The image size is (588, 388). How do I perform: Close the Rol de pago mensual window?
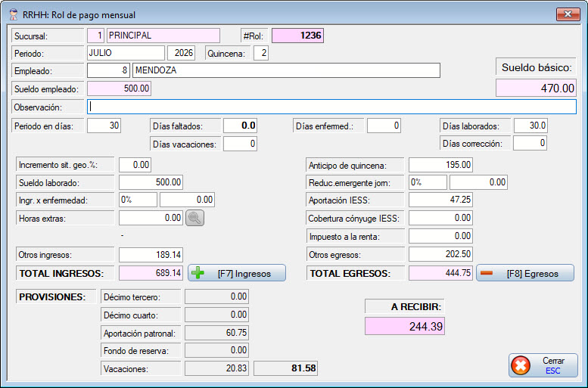tap(568, 14)
